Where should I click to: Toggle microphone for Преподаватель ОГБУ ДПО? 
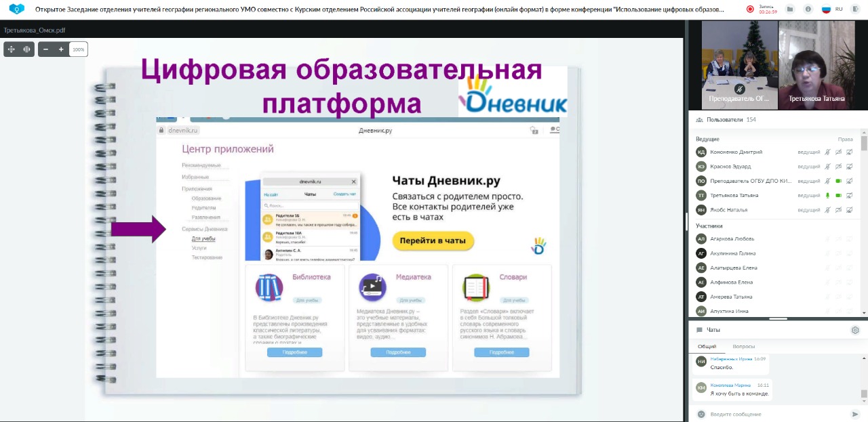[x=827, y=181]
